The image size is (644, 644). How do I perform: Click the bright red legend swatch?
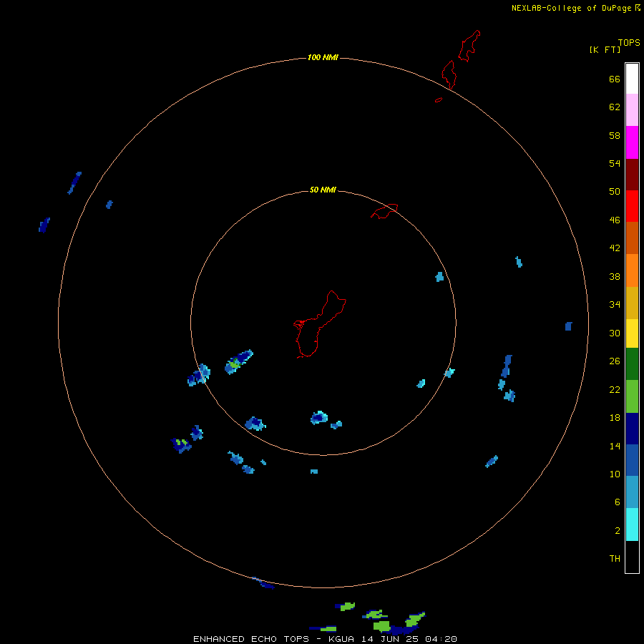(x=632, y=206)
